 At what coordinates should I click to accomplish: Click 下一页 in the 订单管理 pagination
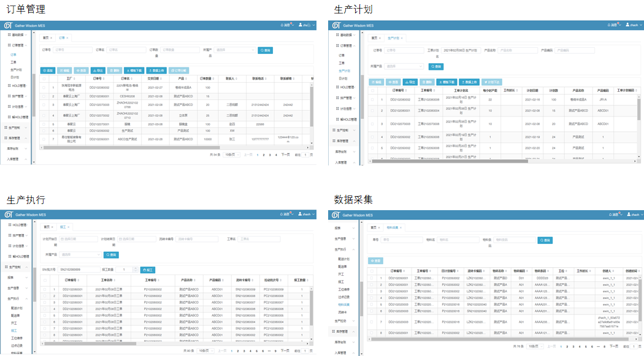pos(285,155)
